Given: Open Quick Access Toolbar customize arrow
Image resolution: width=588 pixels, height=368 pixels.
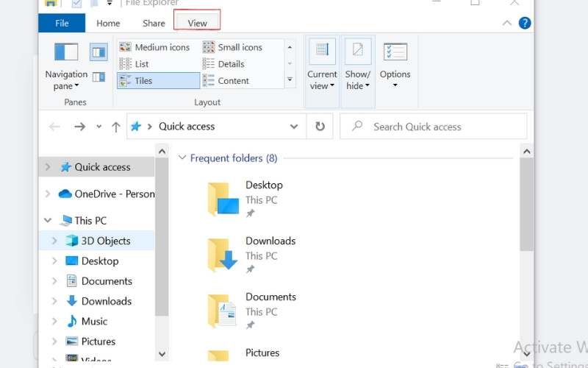Looking at the screenshot, I should 110,3.
